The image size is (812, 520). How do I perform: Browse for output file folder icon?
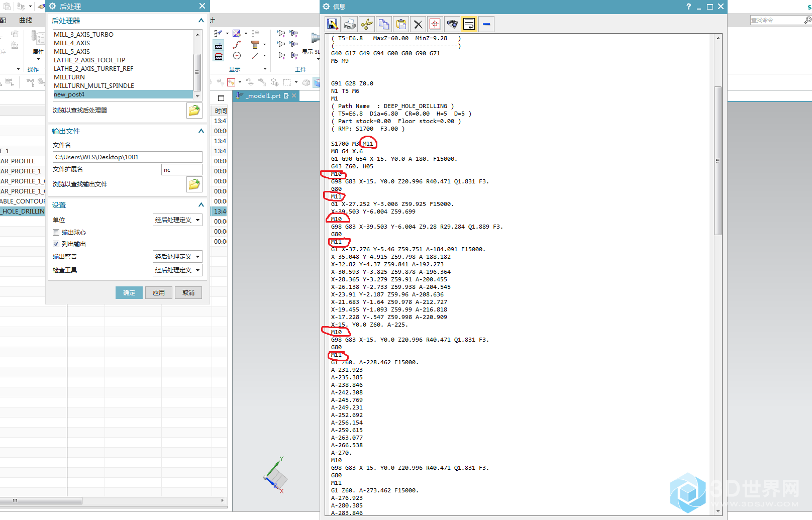(x=194, y=184)
